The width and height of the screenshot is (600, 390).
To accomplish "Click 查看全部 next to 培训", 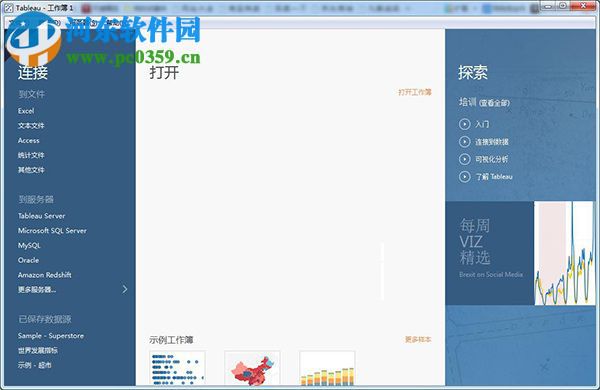I will click(494, 103).
